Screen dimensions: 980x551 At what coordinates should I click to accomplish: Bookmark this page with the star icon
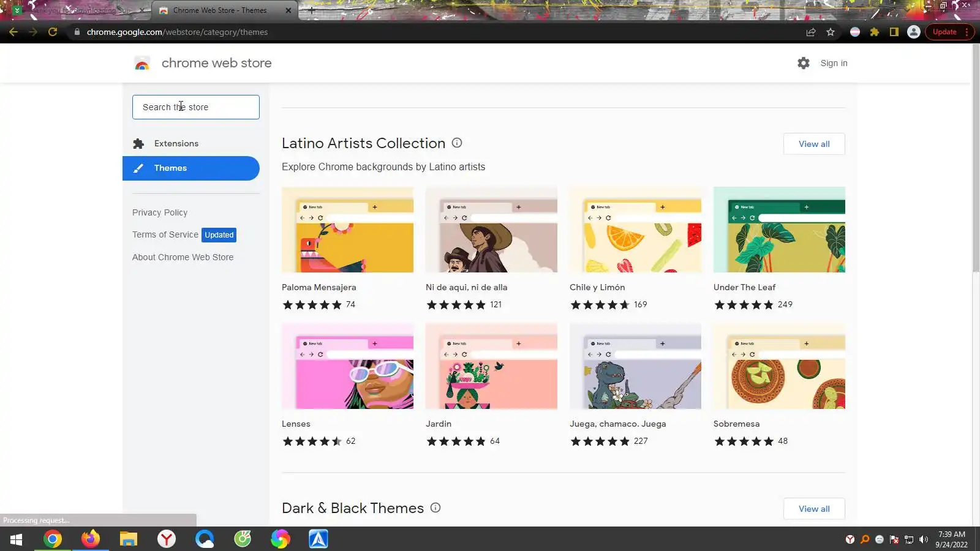click(831, 32)
